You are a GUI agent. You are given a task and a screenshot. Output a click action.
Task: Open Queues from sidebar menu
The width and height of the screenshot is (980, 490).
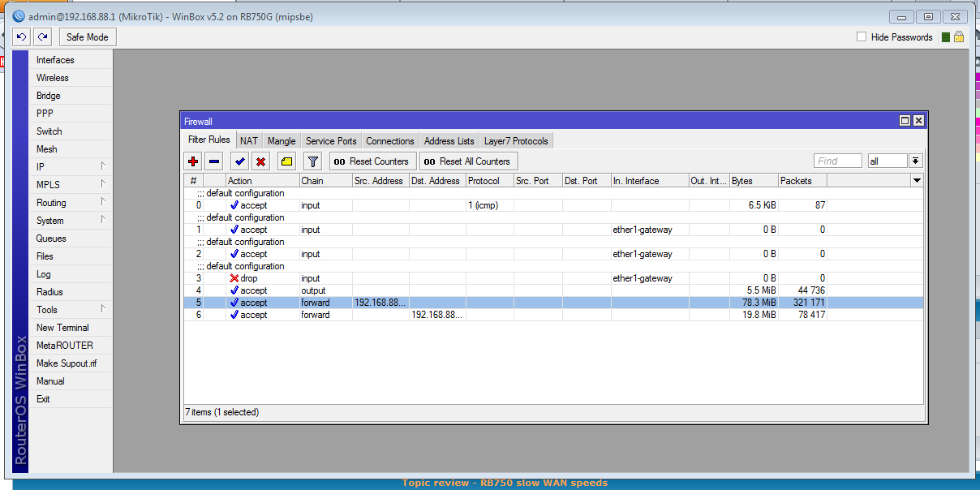71,238
